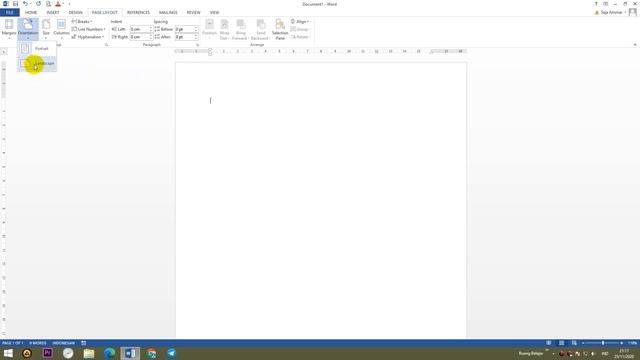
Task: Switch to Print Layout view
Action: click(x=562, y=343)
